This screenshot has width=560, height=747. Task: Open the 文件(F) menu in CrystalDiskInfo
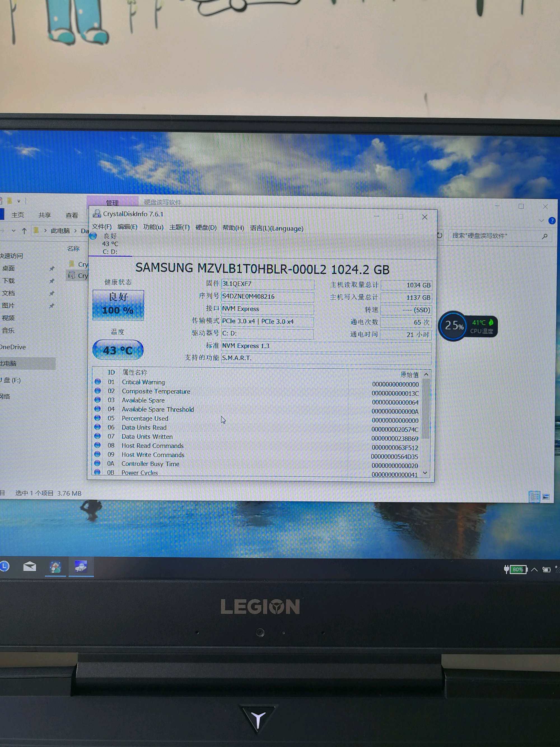(102, 227)
